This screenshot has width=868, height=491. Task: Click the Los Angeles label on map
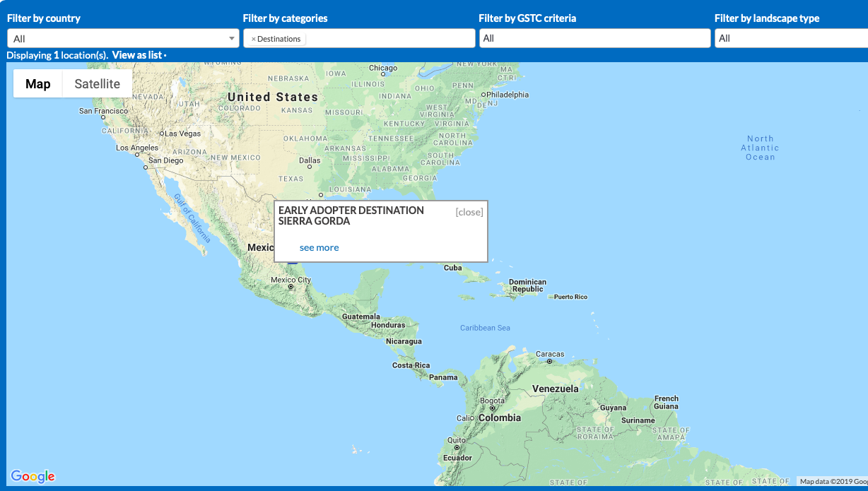(137, 148)
